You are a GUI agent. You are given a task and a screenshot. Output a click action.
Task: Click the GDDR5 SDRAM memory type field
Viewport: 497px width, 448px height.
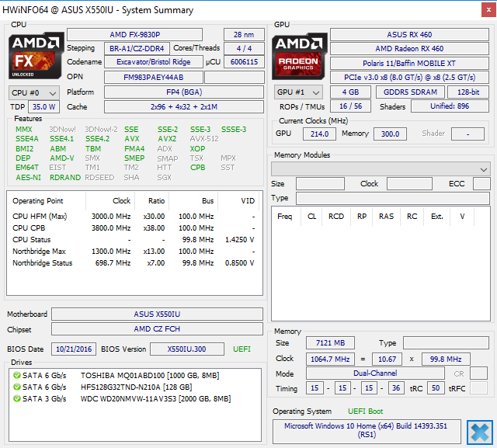point(410,92)
